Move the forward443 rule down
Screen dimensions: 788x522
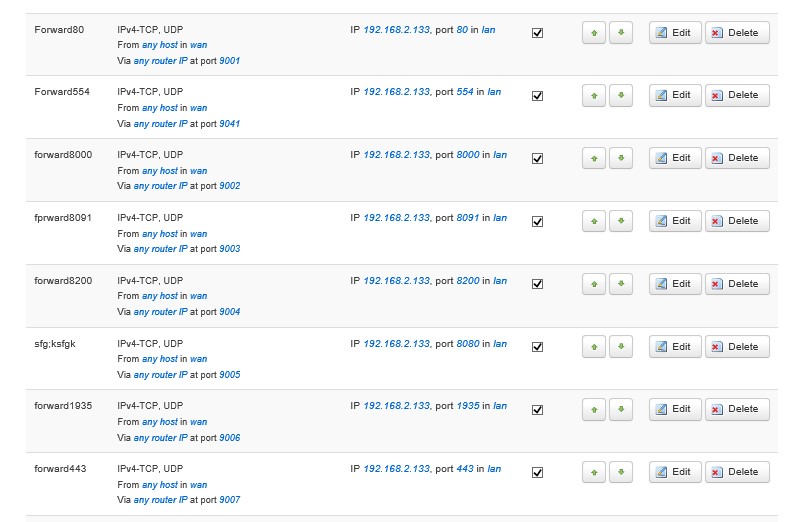621,472
